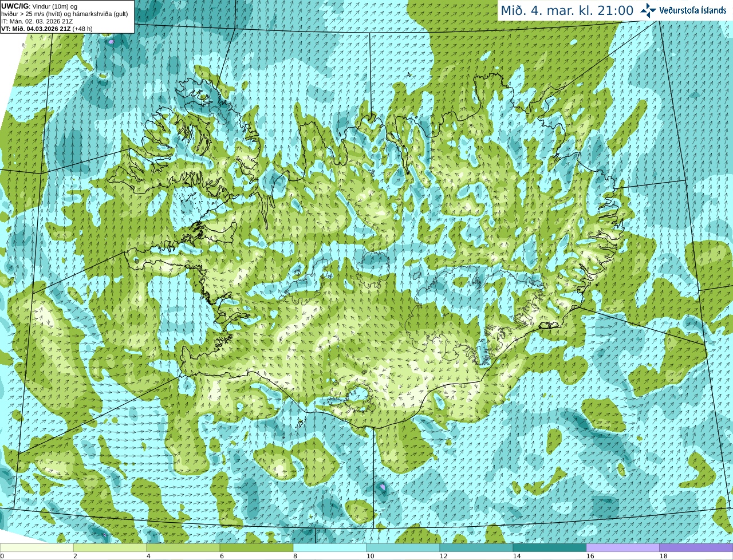The height and width of the screenshot is (560, 733).
Task: Pick the light teal 10–12 m/s swatch
Action: click(403, 547)
